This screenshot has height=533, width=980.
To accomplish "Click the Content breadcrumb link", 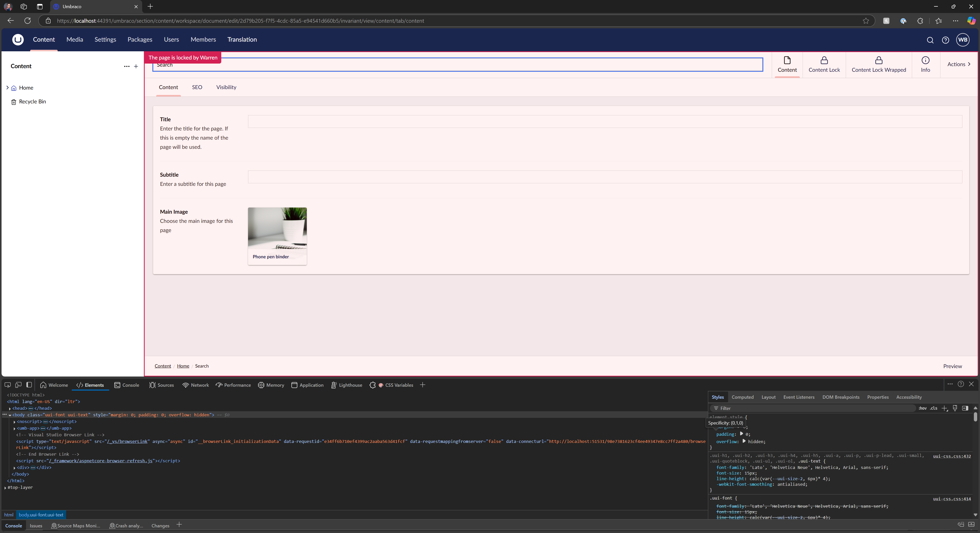I will click(163, 366).
